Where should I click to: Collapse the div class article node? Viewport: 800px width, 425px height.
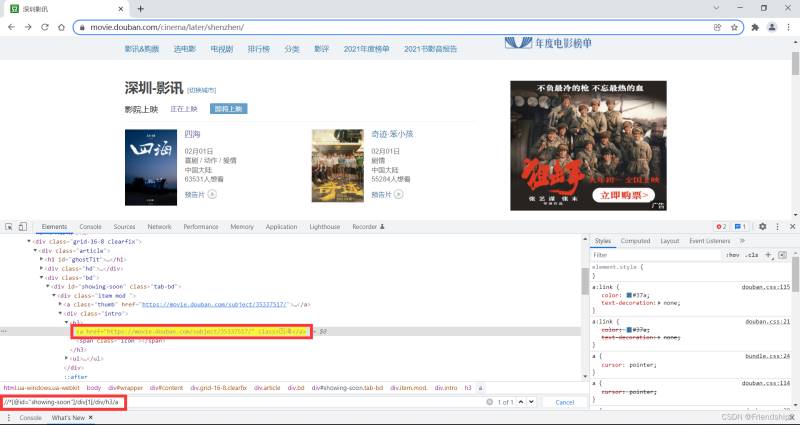click(x=35, y=251)
